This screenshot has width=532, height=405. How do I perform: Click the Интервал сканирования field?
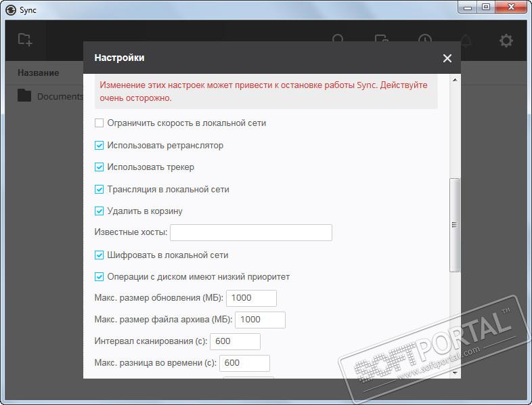(235, 341)
